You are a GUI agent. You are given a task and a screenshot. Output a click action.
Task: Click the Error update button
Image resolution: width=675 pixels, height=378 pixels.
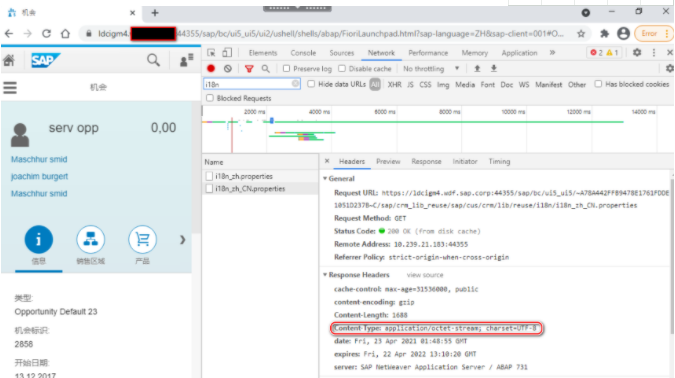tap(653, 34)
